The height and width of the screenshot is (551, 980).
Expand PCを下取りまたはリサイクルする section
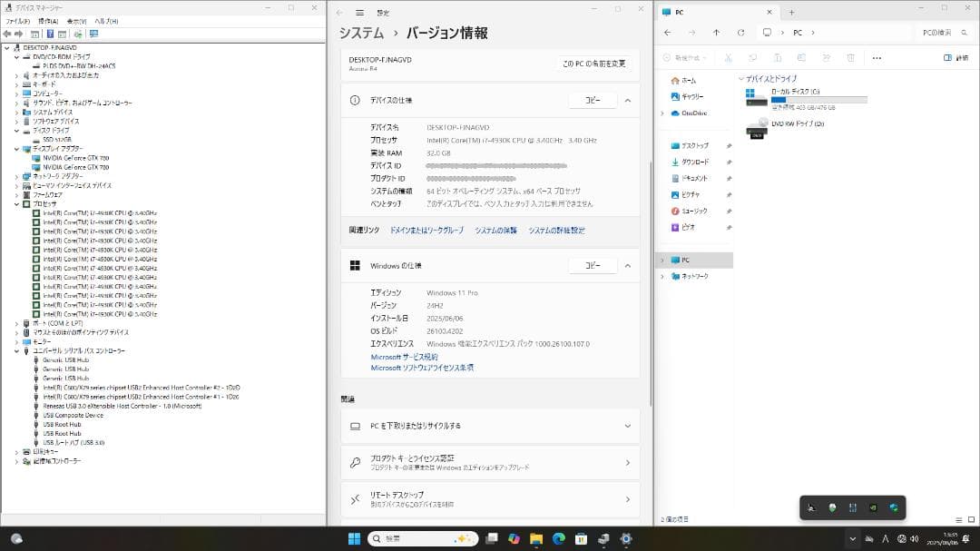point(627,426)
